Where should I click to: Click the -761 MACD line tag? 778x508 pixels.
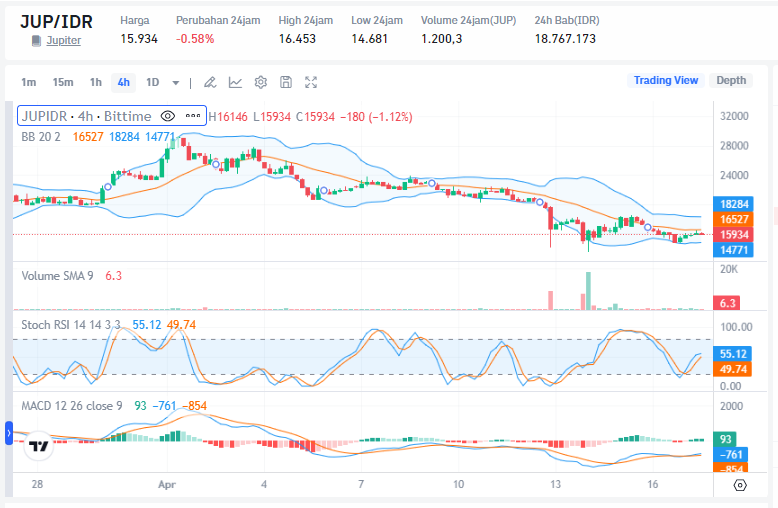click(730, 454)
